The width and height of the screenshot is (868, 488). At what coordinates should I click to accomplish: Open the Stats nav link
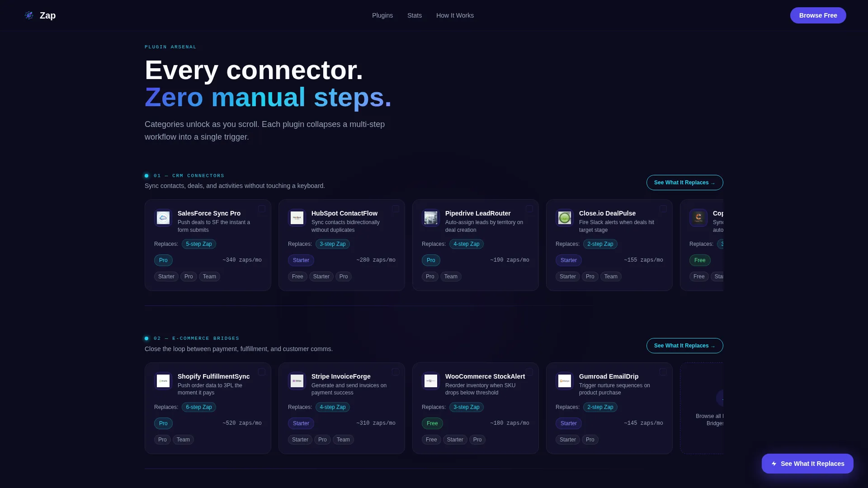[415, 15]
